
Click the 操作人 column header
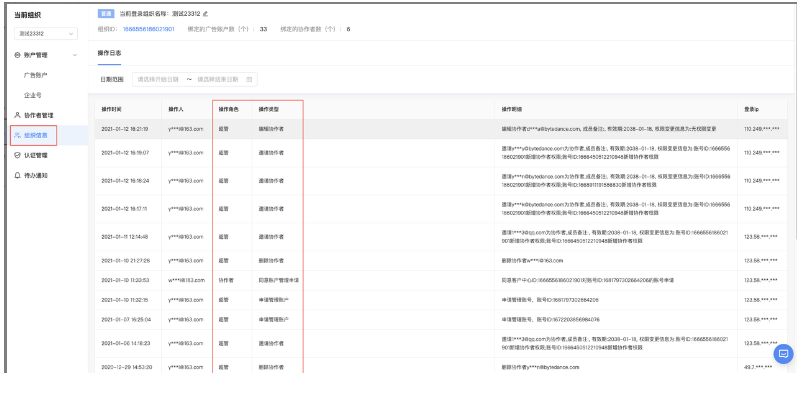tap(176, 109)
